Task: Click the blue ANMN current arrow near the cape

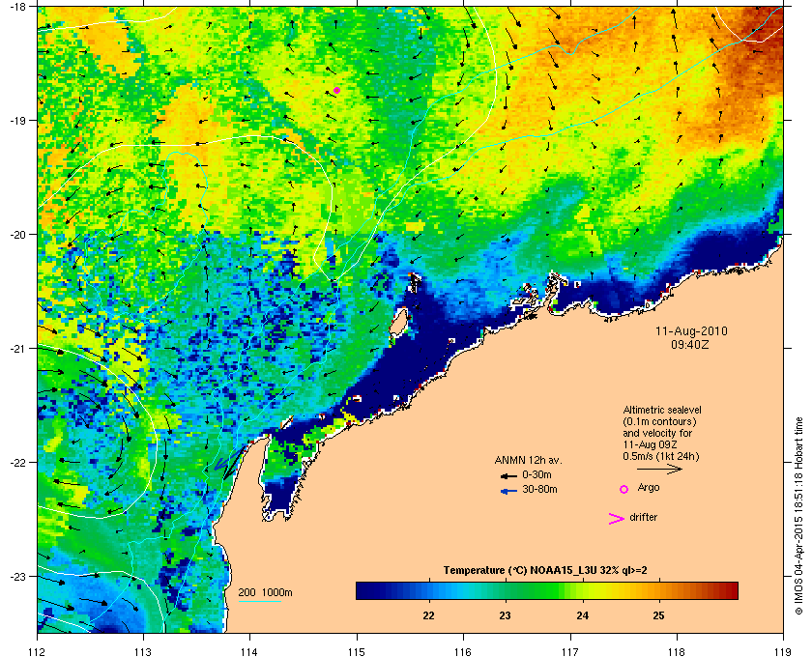Action: (227, 460)
